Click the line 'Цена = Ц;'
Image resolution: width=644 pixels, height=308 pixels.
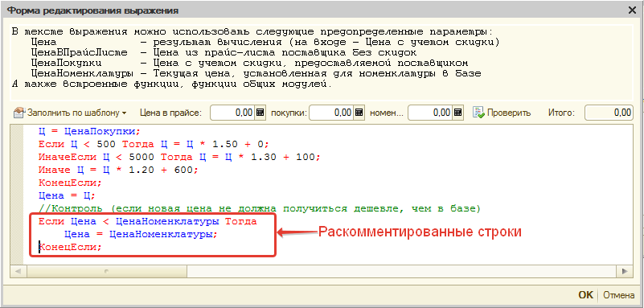[67, 195]
